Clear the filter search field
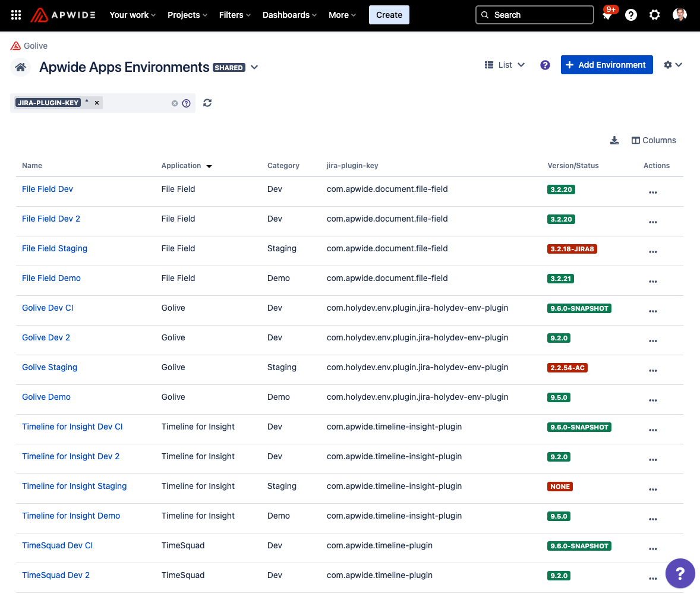The image size is (700, 600). pos(175,103)
